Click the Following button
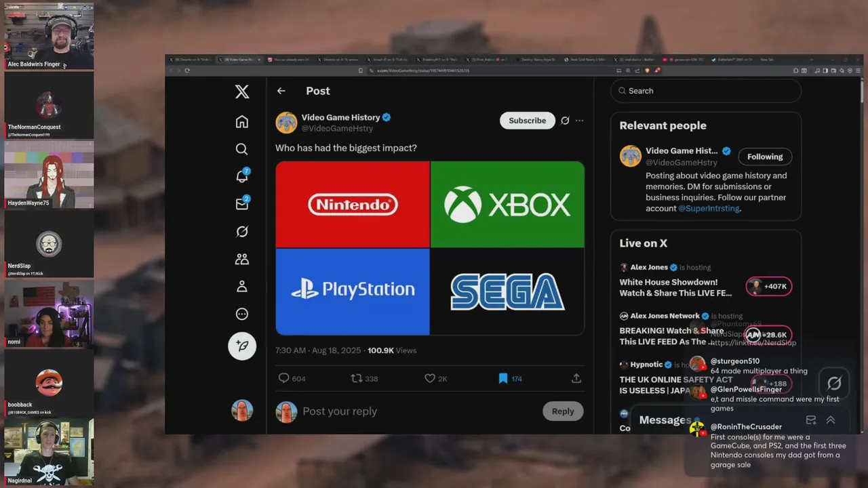The height and width of the screenshot is (488, 868). [765, 157]
